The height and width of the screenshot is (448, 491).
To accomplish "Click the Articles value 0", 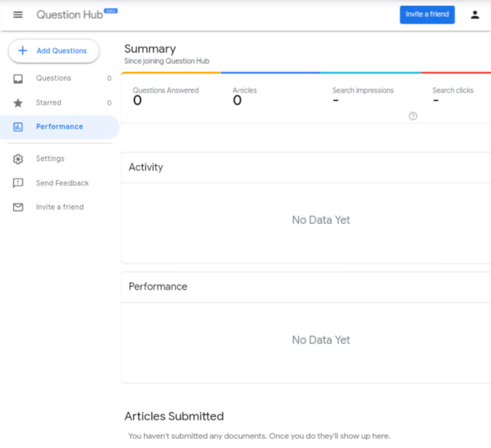I will [x=237, y=101].
